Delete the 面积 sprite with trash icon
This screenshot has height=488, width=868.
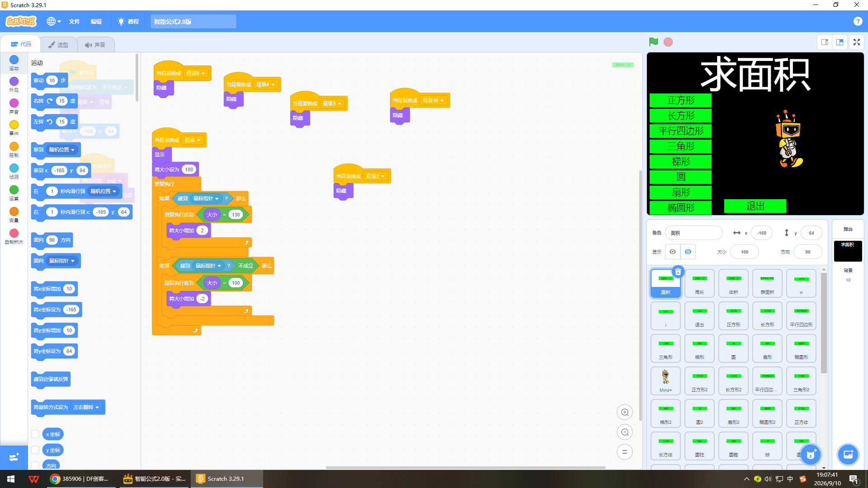(x=678, y=272)
